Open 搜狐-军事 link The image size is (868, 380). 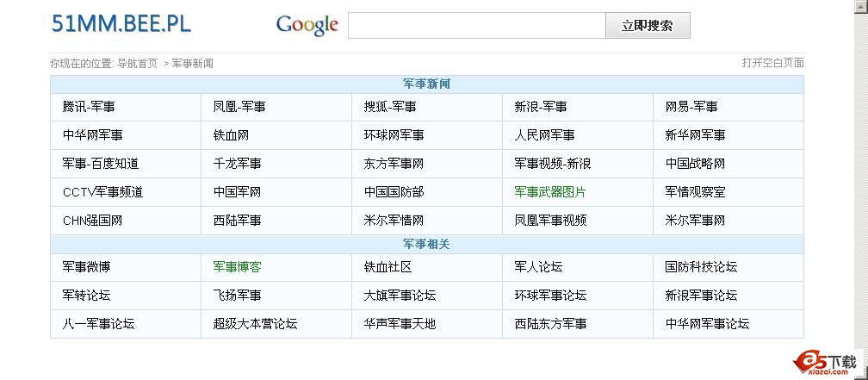[x=390, y=107]
